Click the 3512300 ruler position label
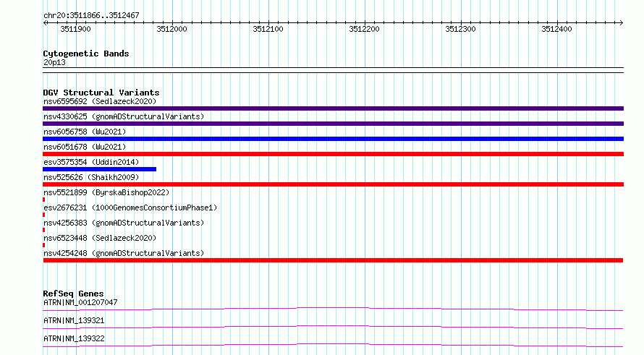Screen dimensions: 644x355 460,29
